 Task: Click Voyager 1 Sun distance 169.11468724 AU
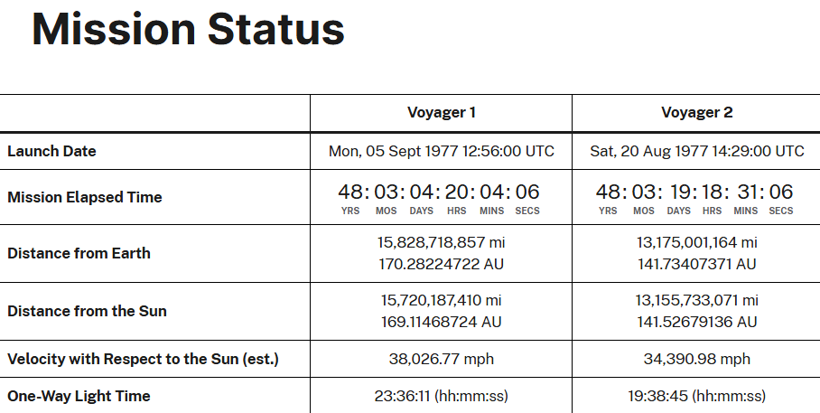click(x=441, y=321)
